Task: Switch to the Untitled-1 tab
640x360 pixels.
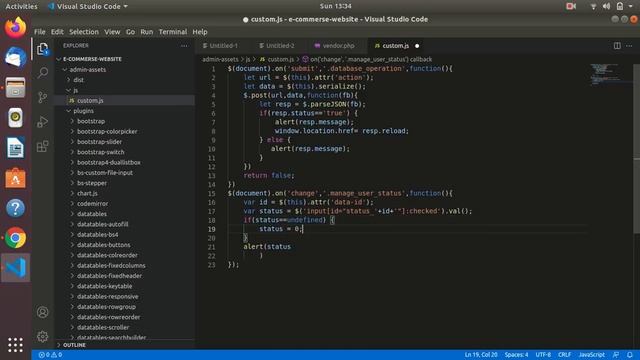Action: [223, 46]
